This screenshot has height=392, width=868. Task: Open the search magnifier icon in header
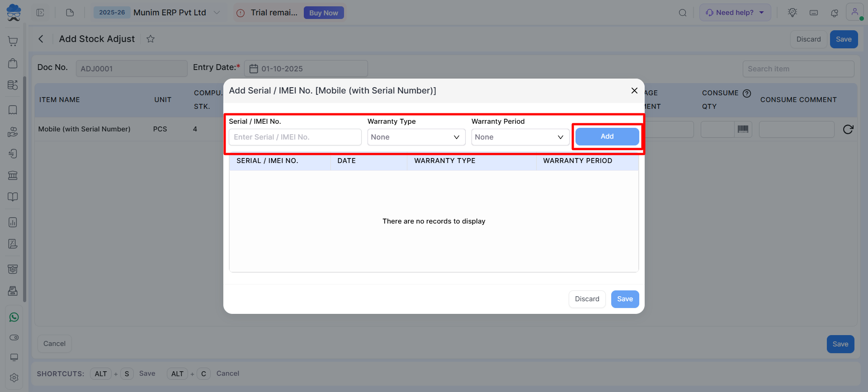click(683, 13)
